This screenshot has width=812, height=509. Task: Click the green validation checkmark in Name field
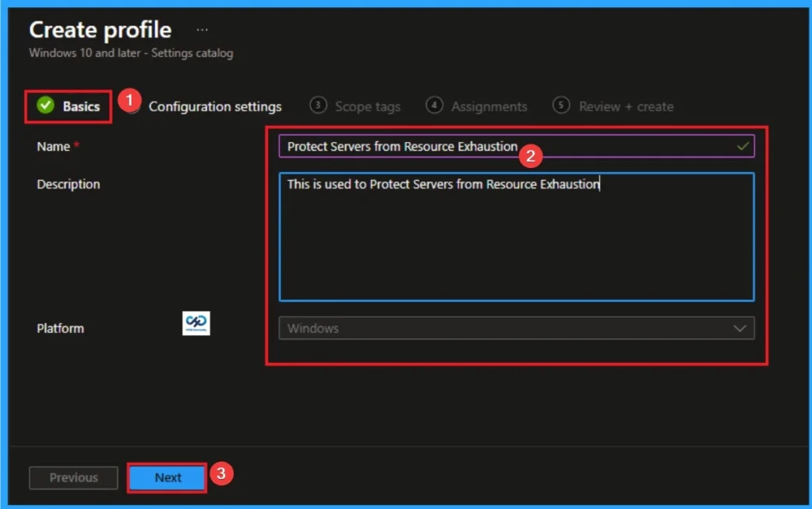pyautogui.click(x=742, y=146)
